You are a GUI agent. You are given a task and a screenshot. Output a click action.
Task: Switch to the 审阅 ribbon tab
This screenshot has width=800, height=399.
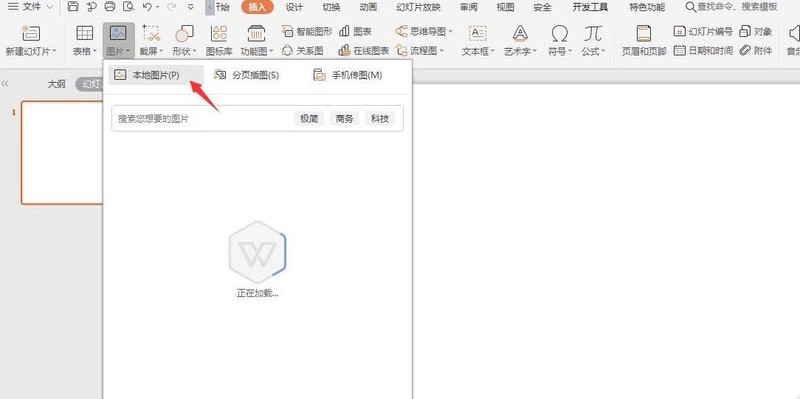pyautogui.click(x=468, y=7)
